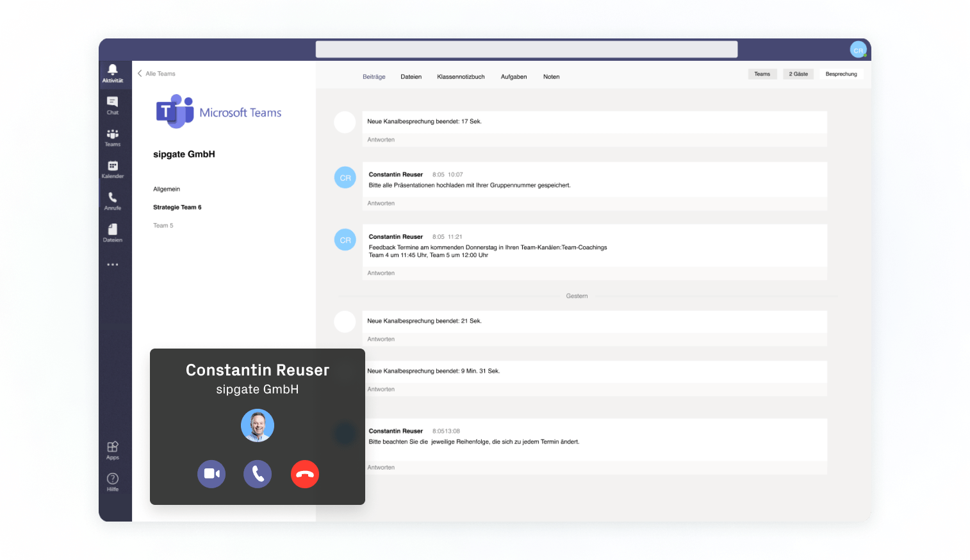Open the Aufgaben tab
Viewport: 970px width, 560px height.
514,77
